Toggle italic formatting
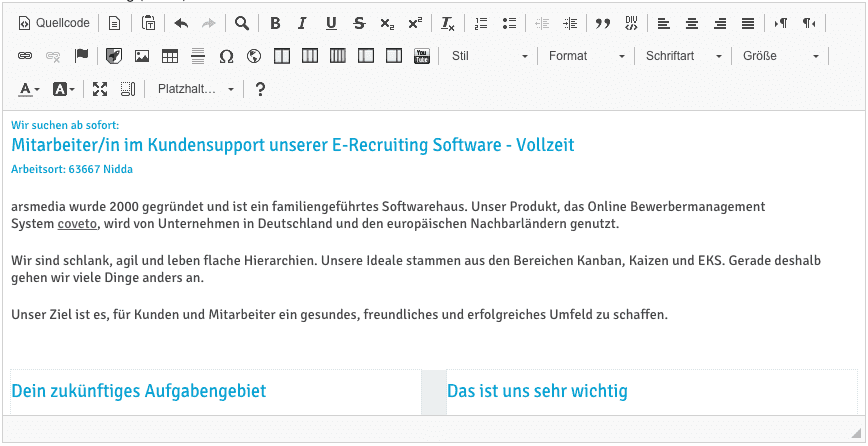868x446 pixels. point(302,23)
